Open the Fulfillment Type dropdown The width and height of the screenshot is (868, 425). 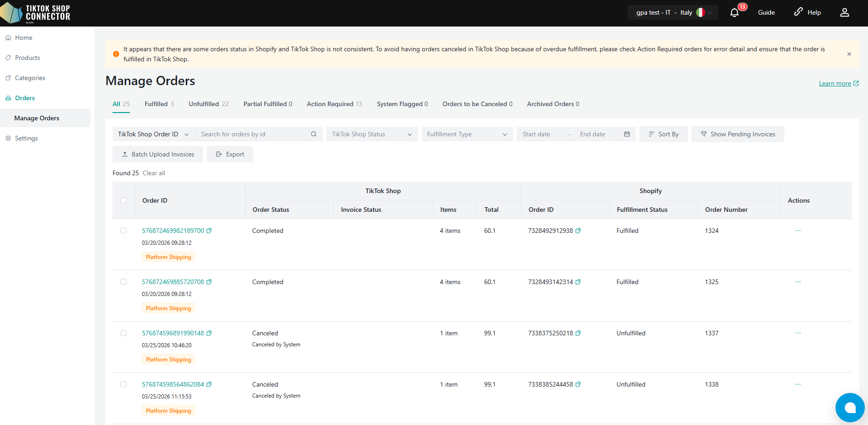tap(467, 134)
